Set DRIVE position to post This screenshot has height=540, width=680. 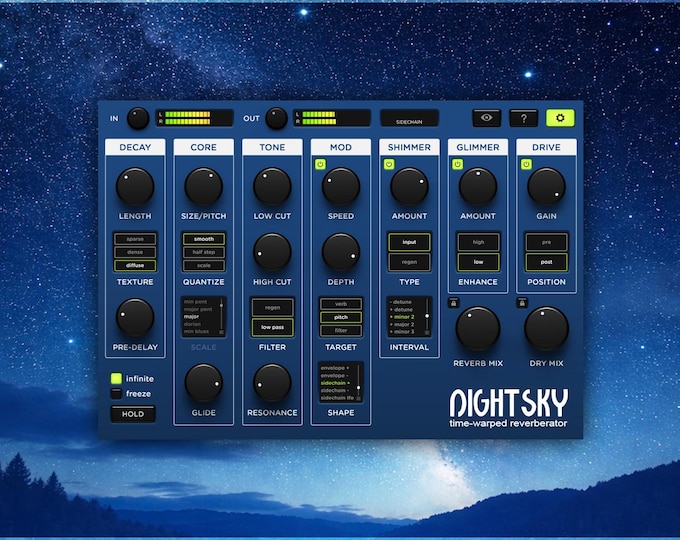coord(546,262)
